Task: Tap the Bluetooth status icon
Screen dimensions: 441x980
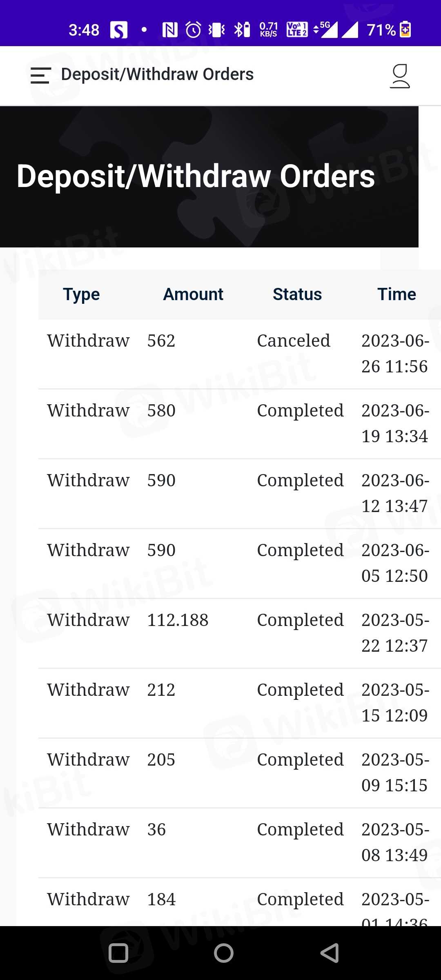Action: [x=242, y=29]
